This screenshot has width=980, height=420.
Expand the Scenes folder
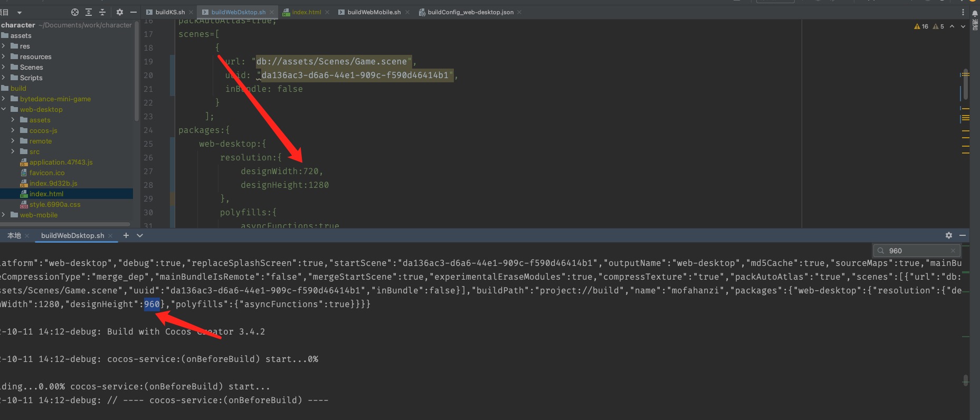tap(4, 67)
